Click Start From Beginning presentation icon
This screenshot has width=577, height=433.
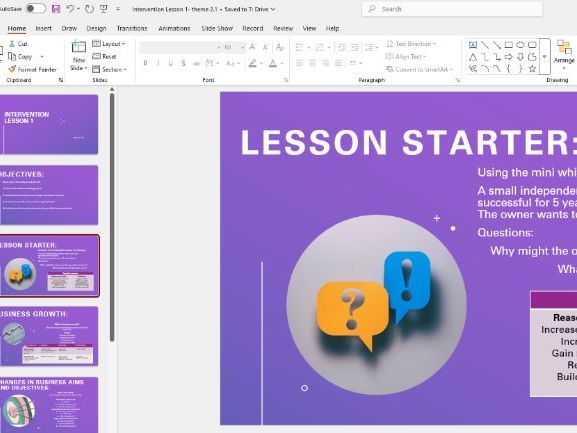104,9
